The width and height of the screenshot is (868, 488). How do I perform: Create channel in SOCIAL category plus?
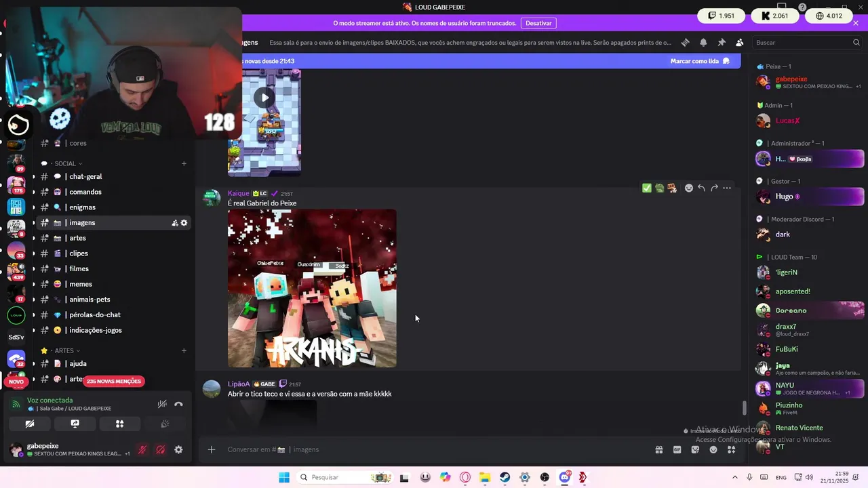184,163
